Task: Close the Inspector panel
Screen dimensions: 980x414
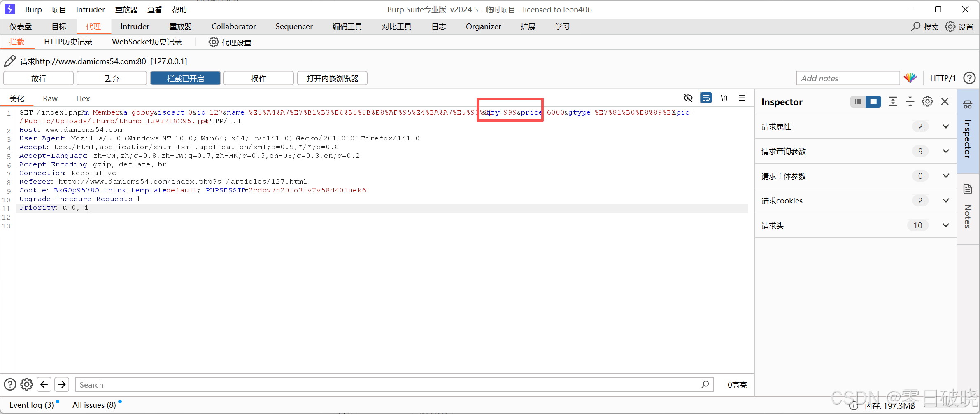Action: point(945,102)
